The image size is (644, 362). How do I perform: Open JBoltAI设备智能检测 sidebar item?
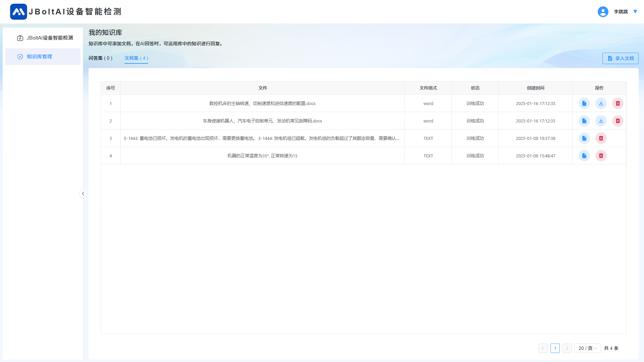(x=43, y=38)
